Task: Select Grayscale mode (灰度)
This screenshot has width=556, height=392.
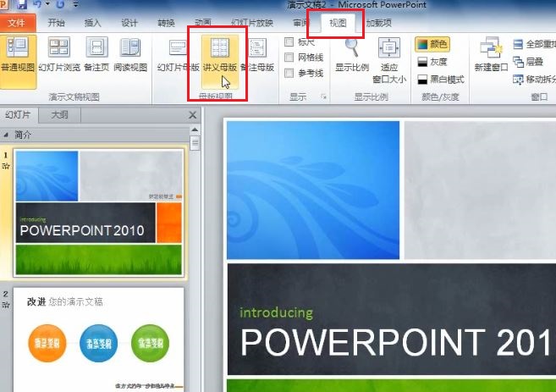Action: pos(432,62)
